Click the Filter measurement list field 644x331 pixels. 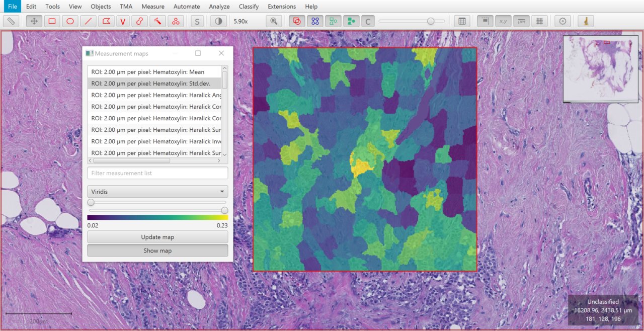click(x=157, y=173)
